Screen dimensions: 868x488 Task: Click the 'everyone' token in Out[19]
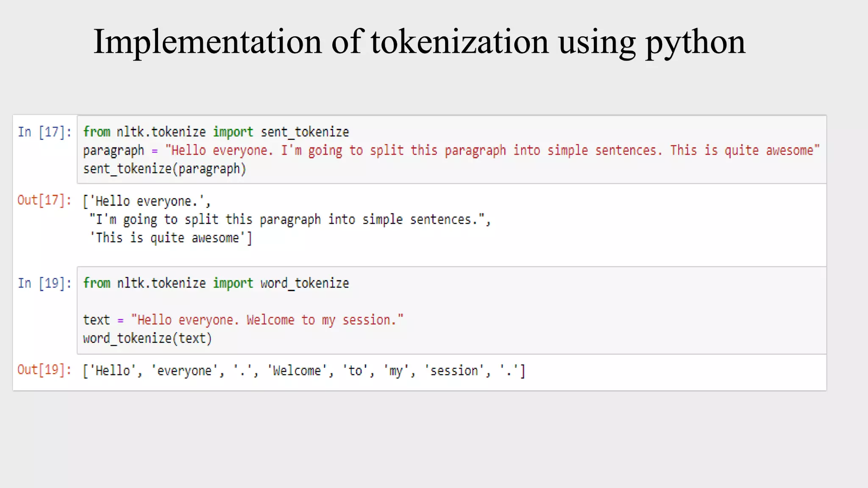(x=184, y=371)
